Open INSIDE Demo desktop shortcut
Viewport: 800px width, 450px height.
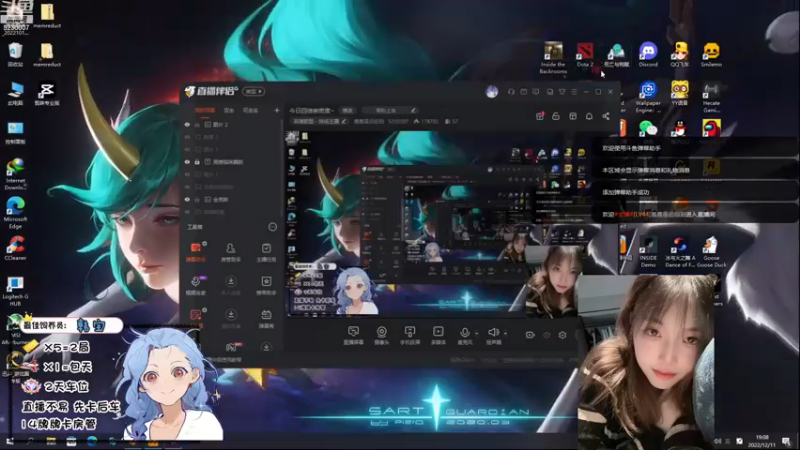point(648,252)
